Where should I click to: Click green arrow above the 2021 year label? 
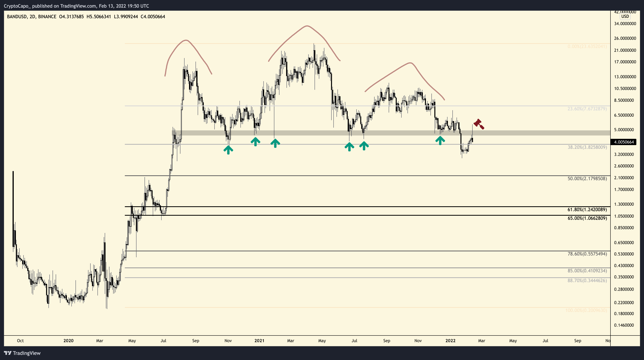coord(255,142)
